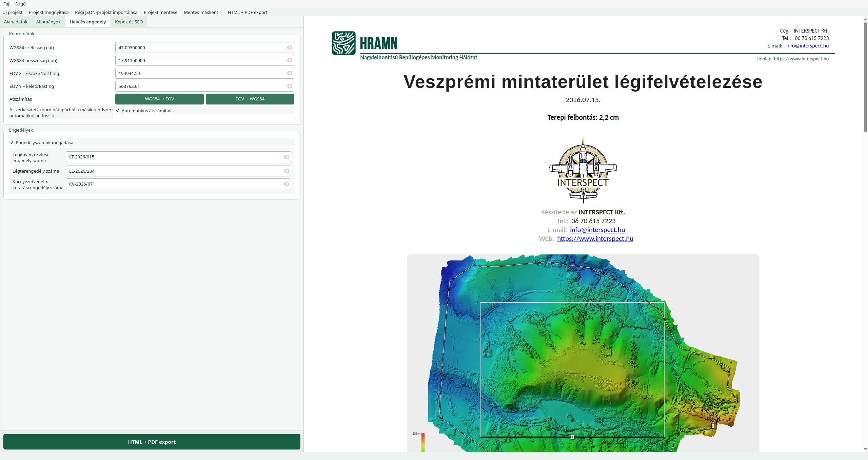Click the terrain elevation map image
868x460 pixels.
(x=583, y=353)
